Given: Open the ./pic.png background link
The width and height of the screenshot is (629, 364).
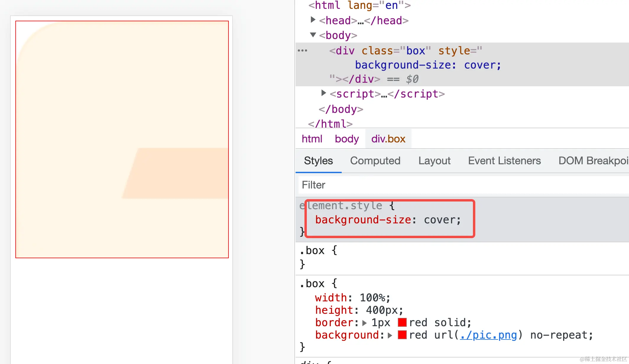Looking at the screenshot, I should pos(488,335).
